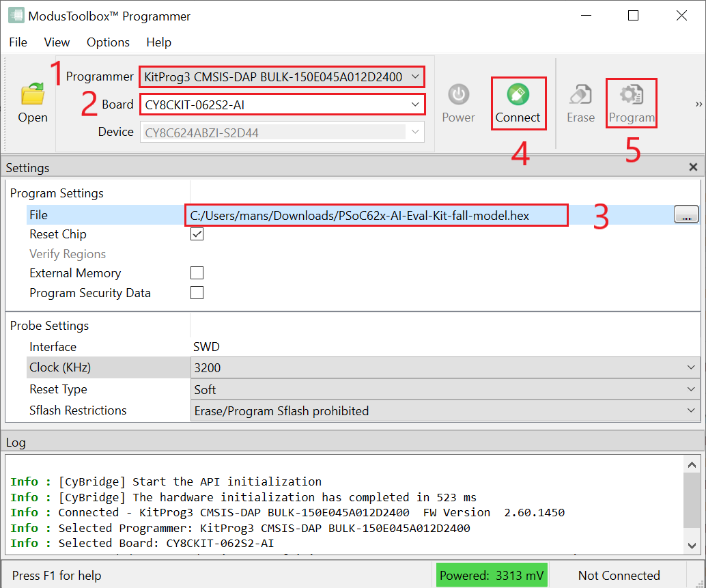The height and width of the screenshot is (588, 706).
Task: Maximize the ModusToolbox Programmer window
Action: pos(633,16)
